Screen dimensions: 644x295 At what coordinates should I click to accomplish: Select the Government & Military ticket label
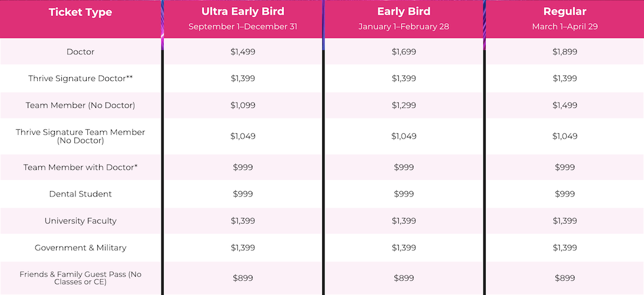(x=80, y=248)
